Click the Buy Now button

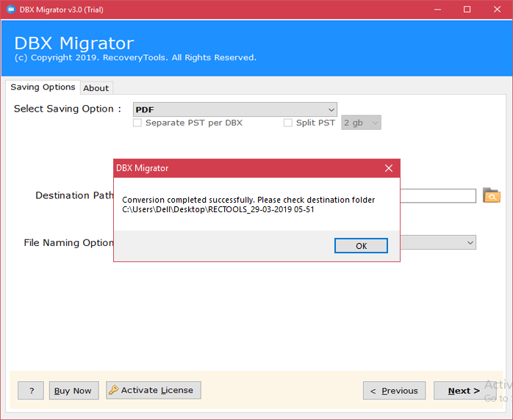(73, 390)
